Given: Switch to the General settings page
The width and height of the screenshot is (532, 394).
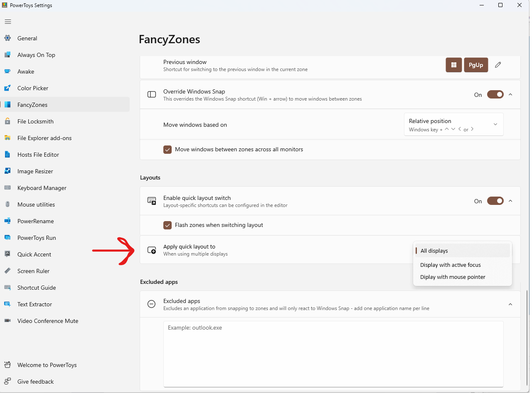Looking at the screenshot, I should [x=27, y=38].
